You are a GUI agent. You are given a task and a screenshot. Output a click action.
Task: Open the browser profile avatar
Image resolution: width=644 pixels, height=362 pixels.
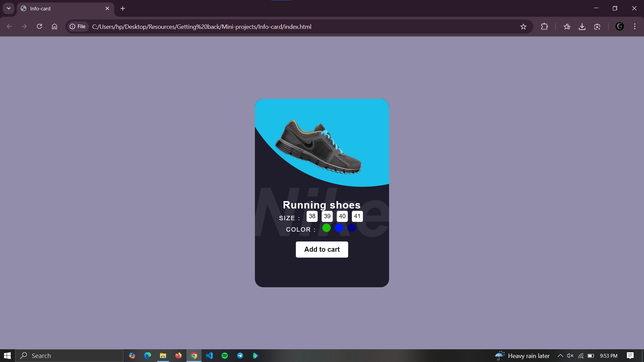[620, 26]
